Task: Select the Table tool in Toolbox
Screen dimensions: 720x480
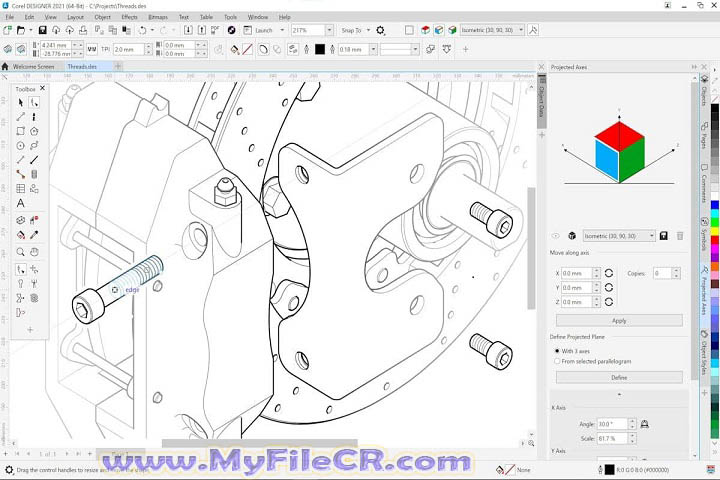Action: [x=21, y=188]
